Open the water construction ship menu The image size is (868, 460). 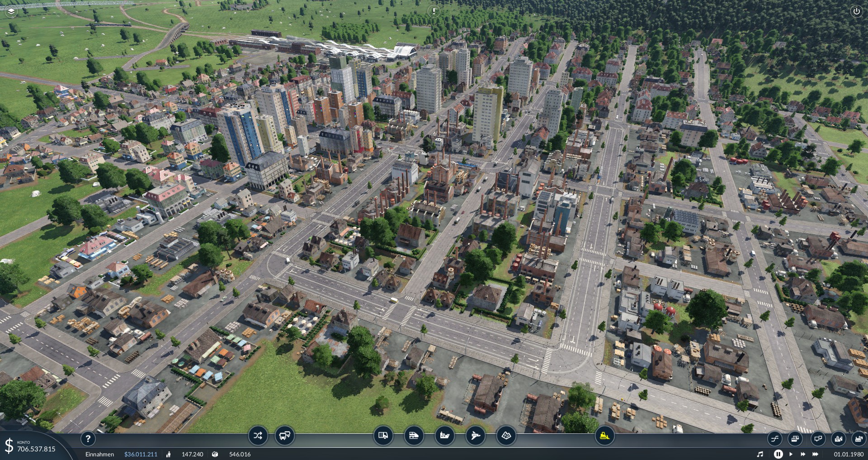point(444,436)
